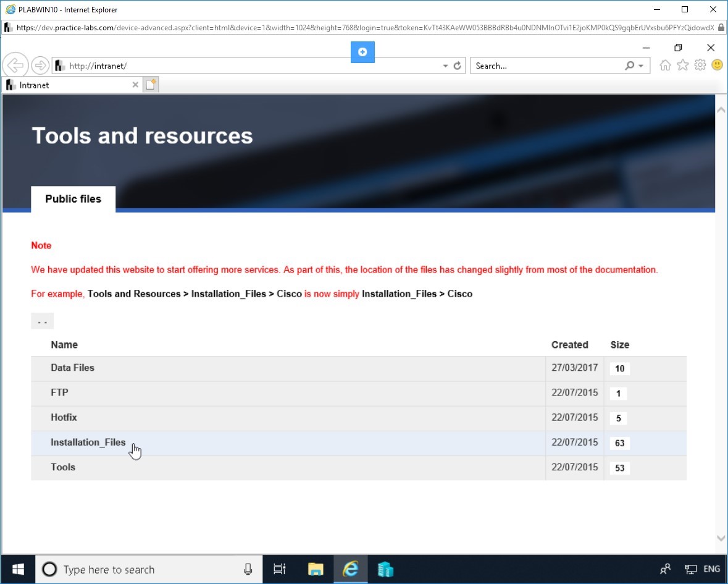
Task: Open Favorites star icon
Action: (x=682, y=65)
